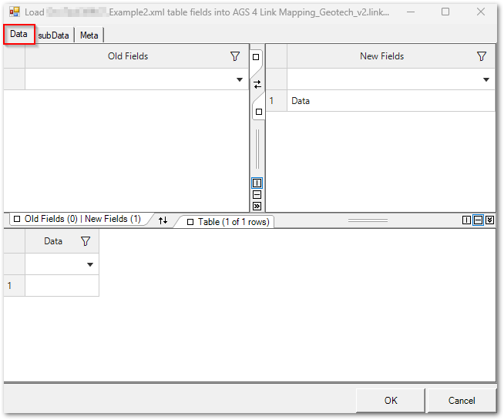Switch to the Meta tab
Viewport: 504px width, 420px height.
(x=89, y=35)
